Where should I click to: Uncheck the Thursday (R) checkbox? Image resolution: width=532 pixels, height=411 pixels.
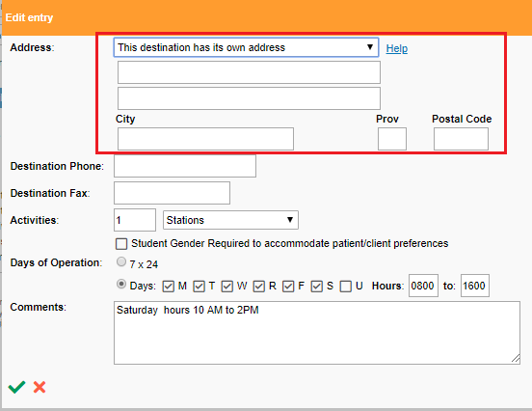click(259, 286)
